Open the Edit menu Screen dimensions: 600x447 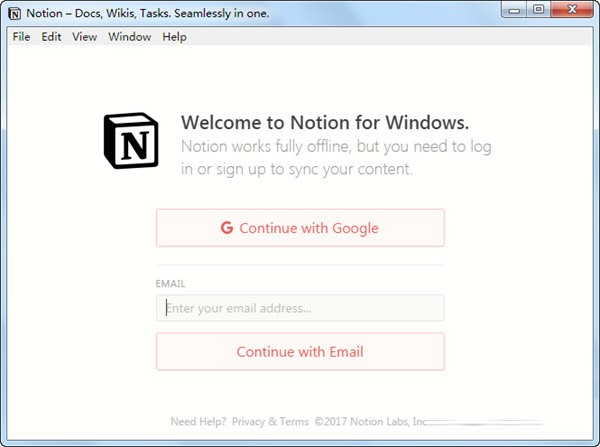pyautogui.click(x=51, y=37)
